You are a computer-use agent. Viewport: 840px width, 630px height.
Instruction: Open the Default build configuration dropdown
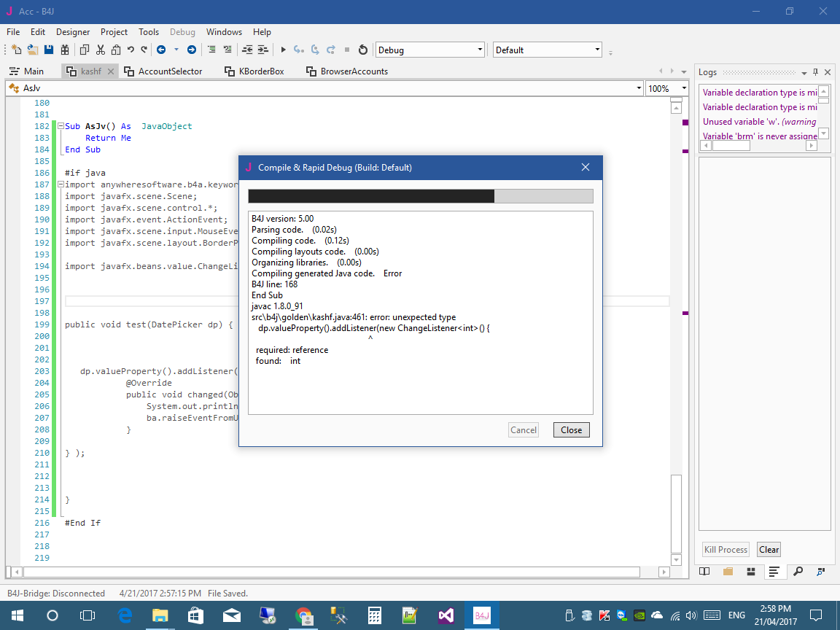click(597, 50)
